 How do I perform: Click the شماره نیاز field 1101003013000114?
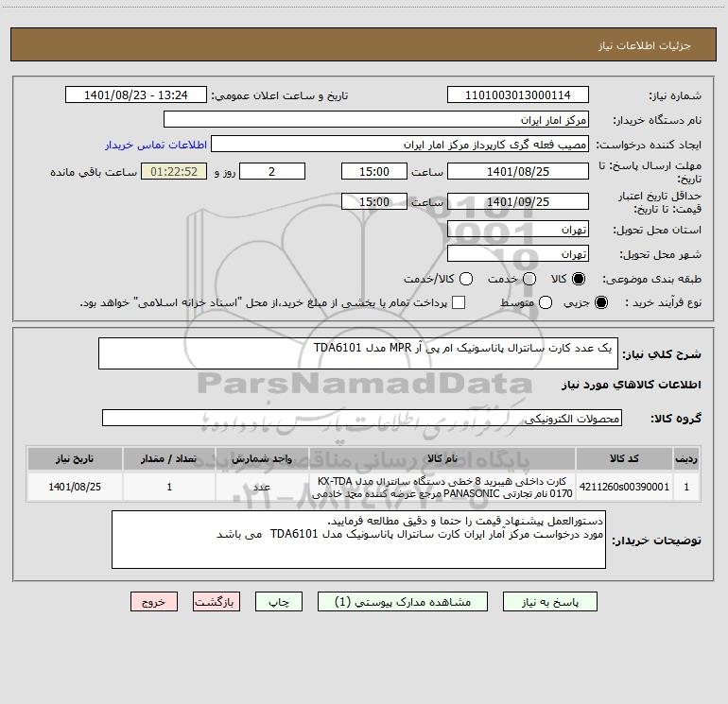pos(518,94)
